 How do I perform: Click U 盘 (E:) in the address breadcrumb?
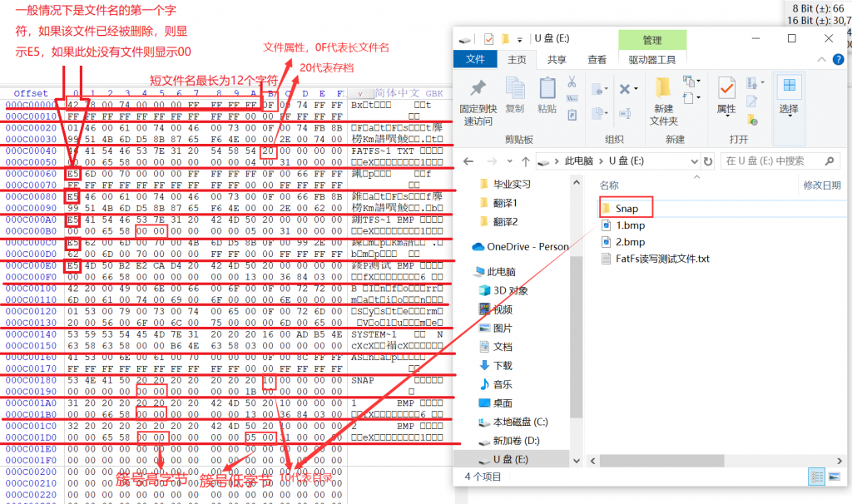(x=626, y=161)
